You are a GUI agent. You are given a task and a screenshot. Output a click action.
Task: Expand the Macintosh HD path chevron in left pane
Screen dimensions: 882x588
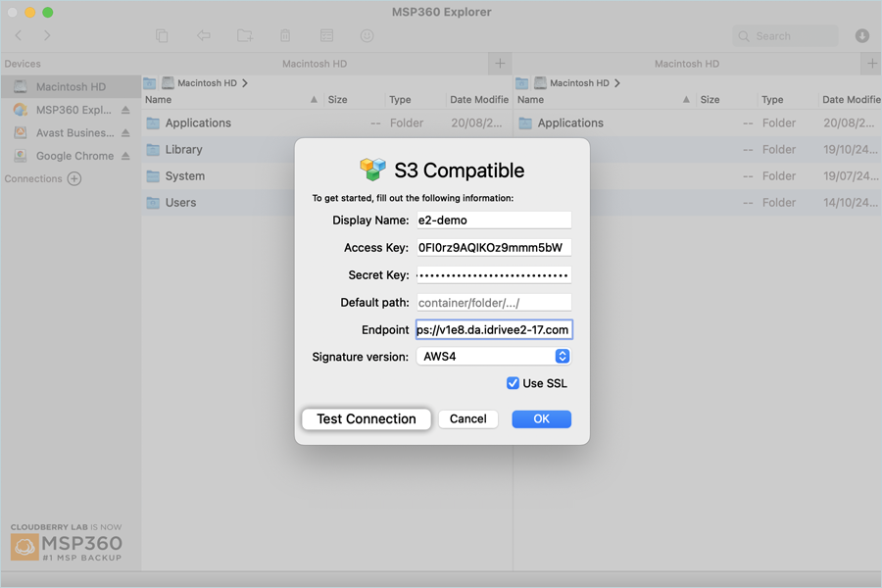pyautogui.click(x=245, y=83)
